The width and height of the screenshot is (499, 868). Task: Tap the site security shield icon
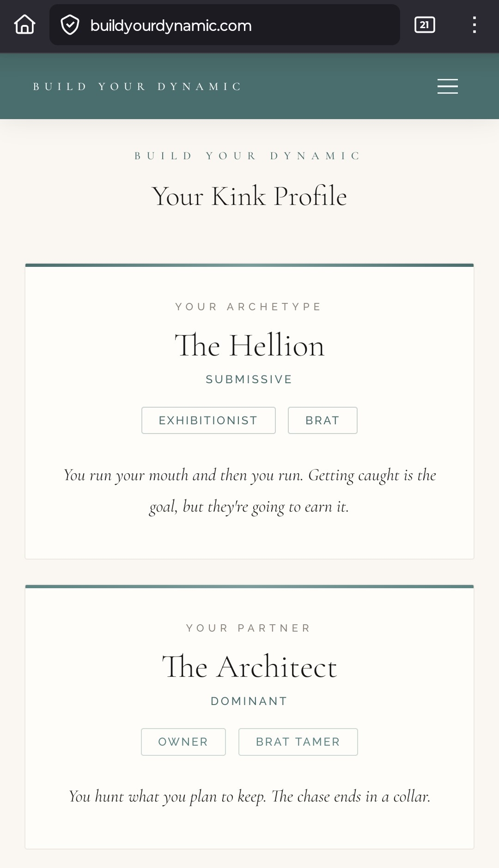coord(70,25)
